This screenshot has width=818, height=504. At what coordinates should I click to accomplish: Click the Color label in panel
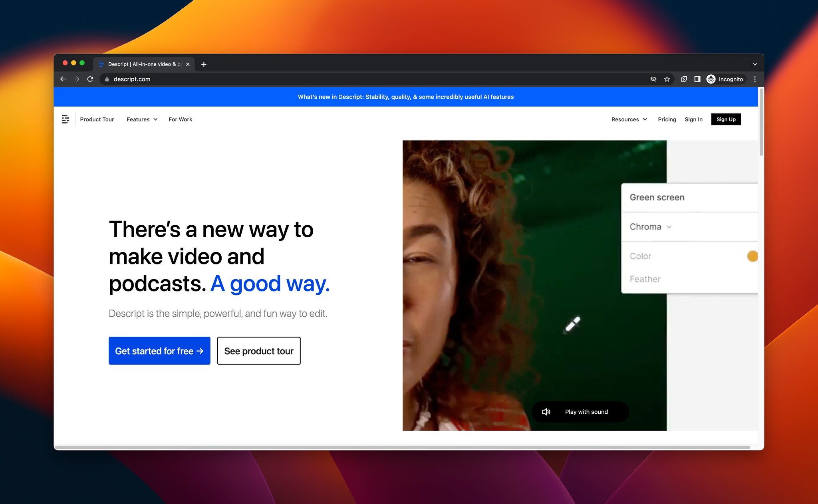pyautogui.click(x=640, y=256)
